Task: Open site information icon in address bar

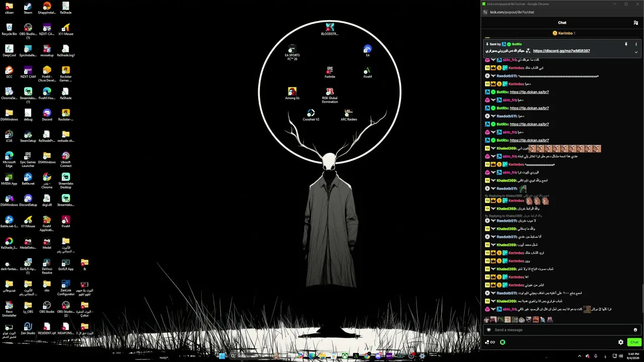Action: coord(485,12)
